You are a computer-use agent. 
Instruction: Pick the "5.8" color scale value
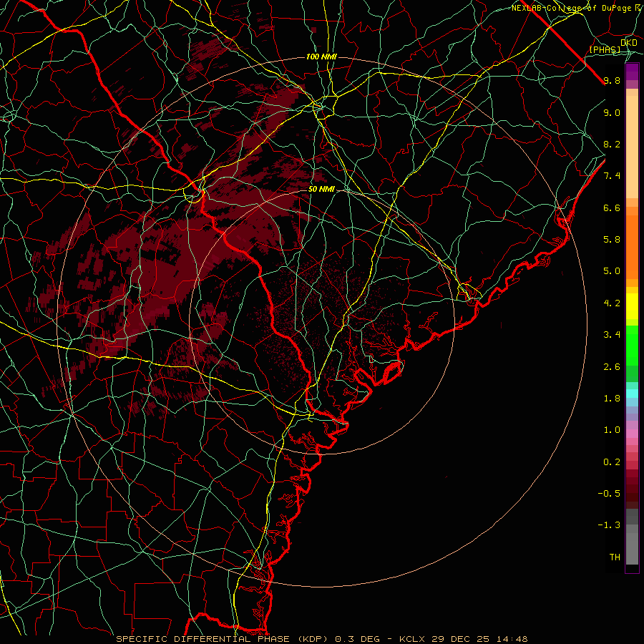[612, 240]
